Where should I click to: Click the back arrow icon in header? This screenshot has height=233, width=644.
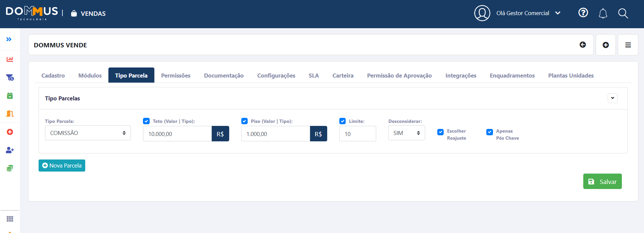[583, 45]
